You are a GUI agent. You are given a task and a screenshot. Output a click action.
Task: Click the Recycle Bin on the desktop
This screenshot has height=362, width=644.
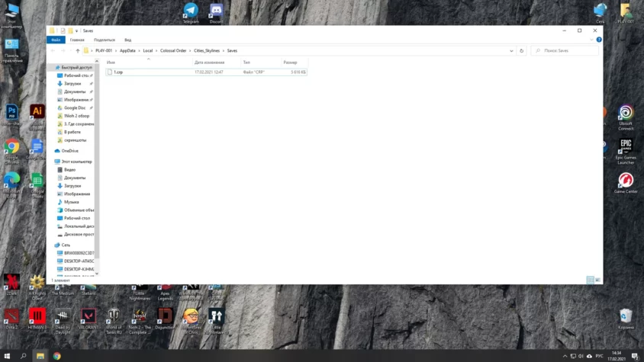point(626,316)
